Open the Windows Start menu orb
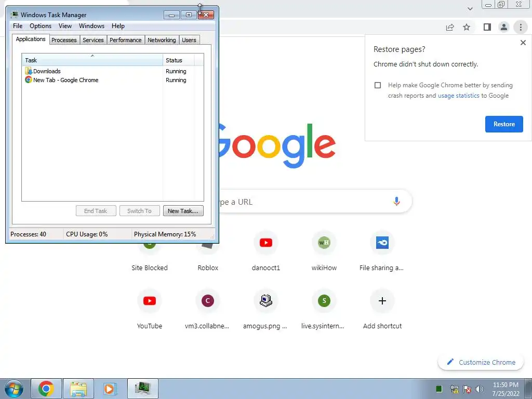Image resolution: width=532 pixels, height=399 pixels. pos(14,389)
